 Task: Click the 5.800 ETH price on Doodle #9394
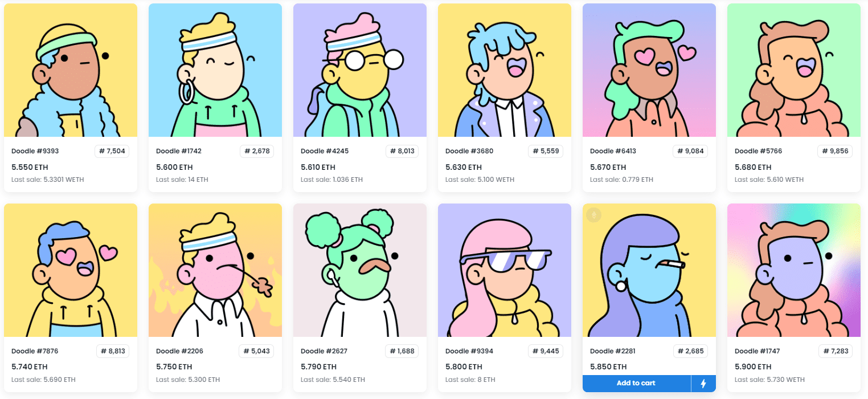[464, 367]
